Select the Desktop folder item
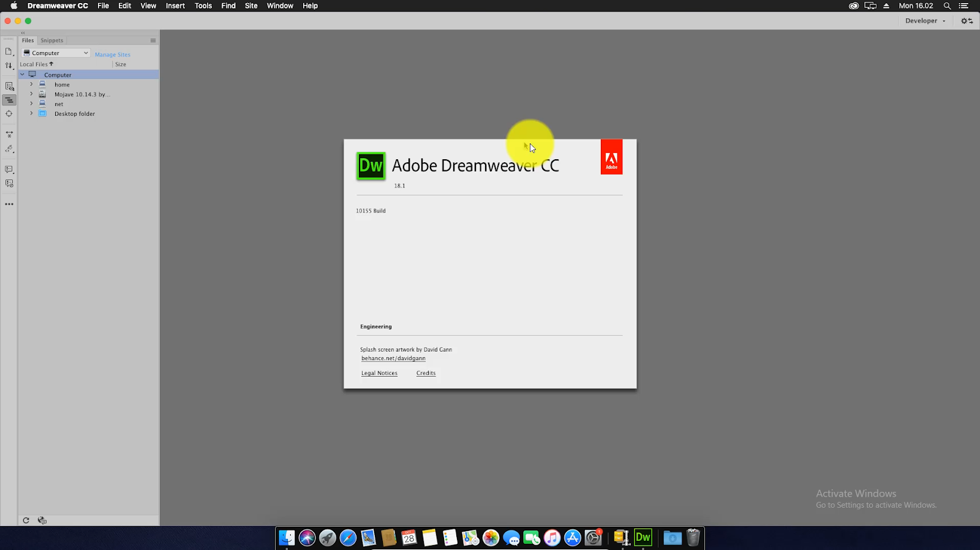 (x=75, y=114)
